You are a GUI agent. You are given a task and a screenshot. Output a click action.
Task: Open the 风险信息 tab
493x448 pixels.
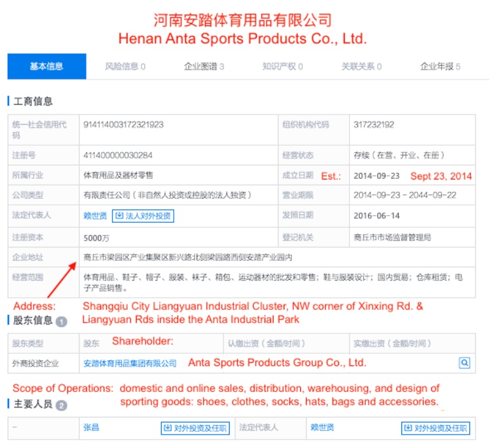point(125,66)
